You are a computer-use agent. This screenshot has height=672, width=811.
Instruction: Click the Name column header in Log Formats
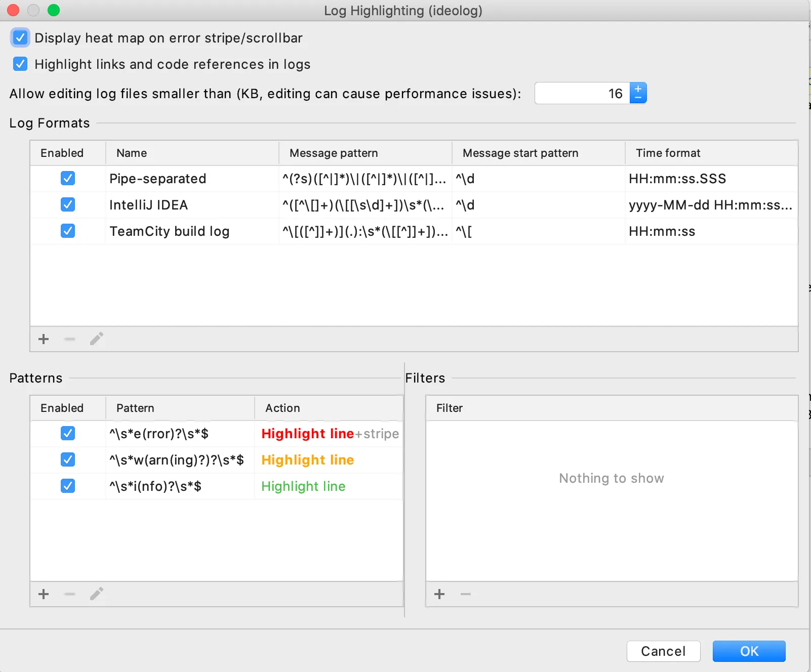[192, 153]
